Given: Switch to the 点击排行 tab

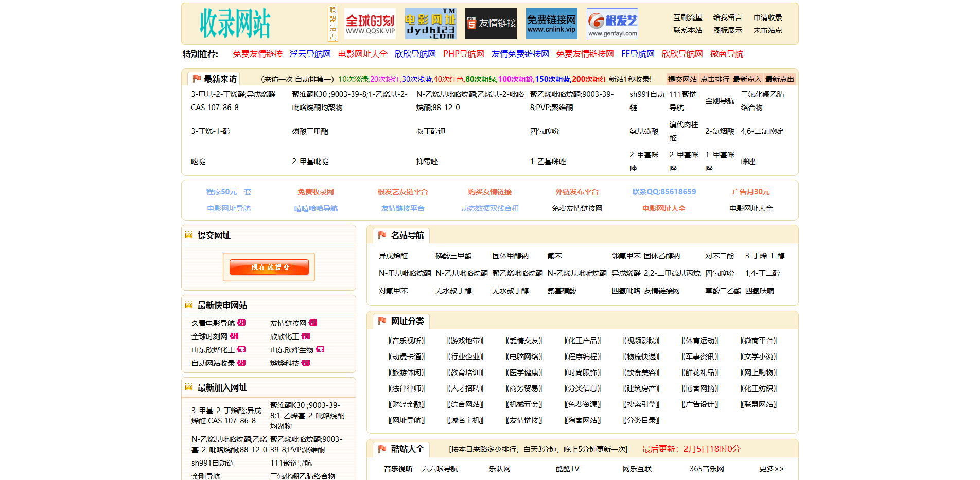Looking at the screenshot, I should (x=714, y=79).
